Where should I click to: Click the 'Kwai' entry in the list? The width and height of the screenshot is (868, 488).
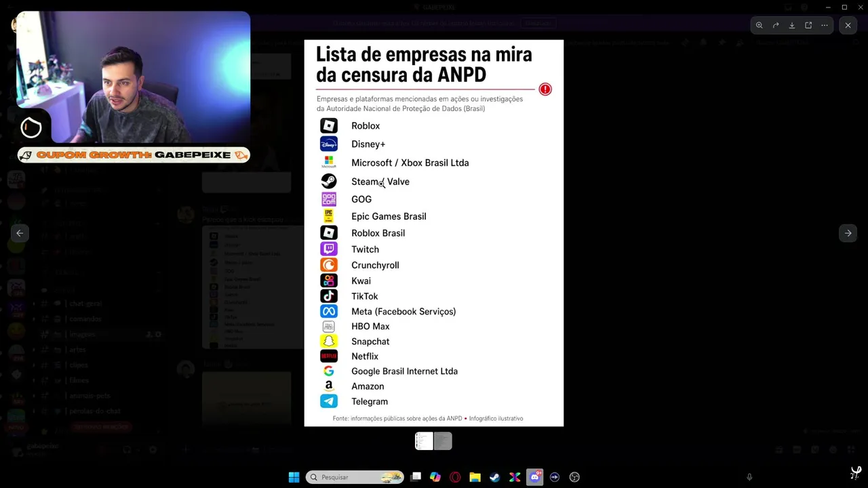click(x=361, y=281)
